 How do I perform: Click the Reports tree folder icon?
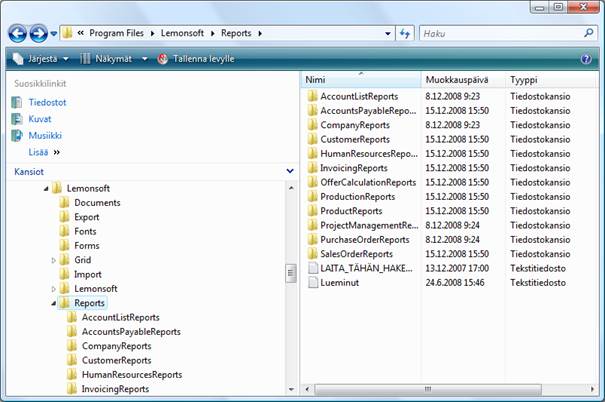pyautogui.click(x=65, y=303)
